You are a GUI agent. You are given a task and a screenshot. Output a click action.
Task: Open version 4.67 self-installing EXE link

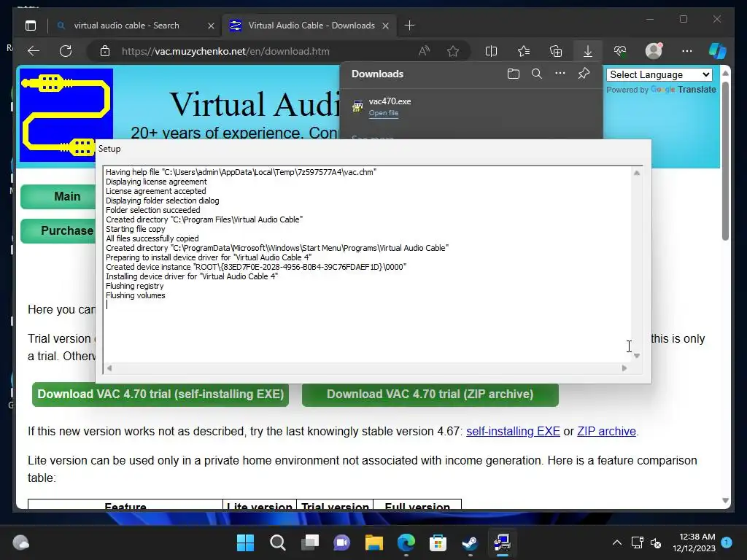513,432
